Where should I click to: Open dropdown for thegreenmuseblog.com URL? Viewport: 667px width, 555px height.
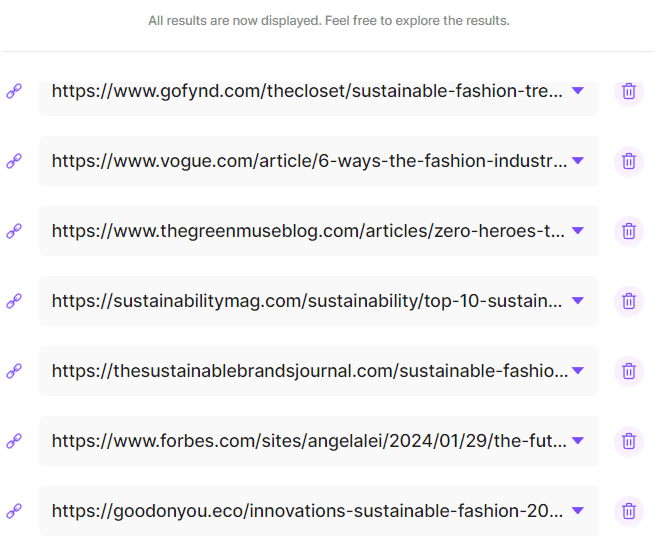pyautogui.click(x=578, y=231)
